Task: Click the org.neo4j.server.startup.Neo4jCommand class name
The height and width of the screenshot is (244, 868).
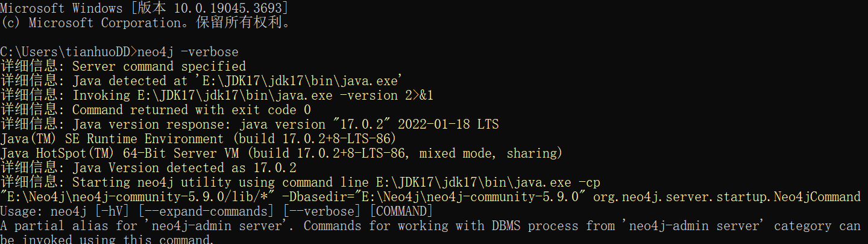Action: click(x=726, y=197)
